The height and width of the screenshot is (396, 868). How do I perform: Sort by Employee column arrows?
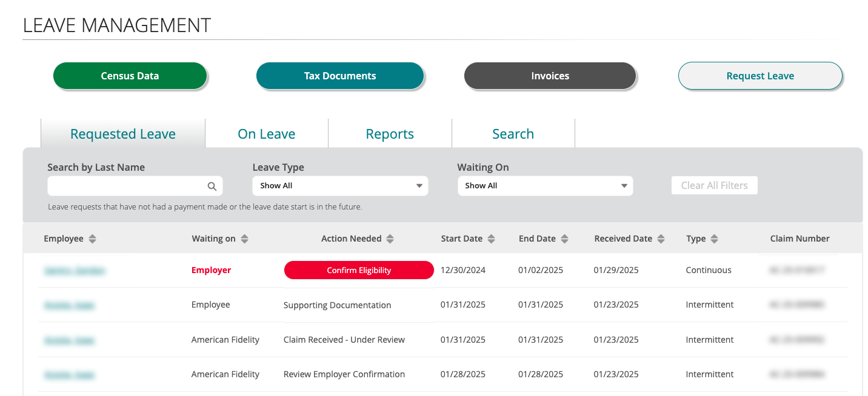(92, 239)
